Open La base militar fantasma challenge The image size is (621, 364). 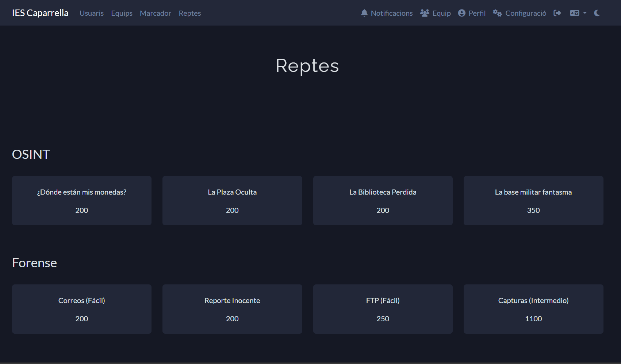point(533,200)
